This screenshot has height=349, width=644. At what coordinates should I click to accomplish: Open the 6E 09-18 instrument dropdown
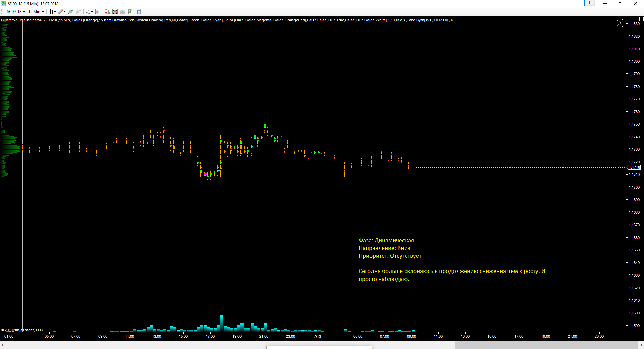click(16, 12)
